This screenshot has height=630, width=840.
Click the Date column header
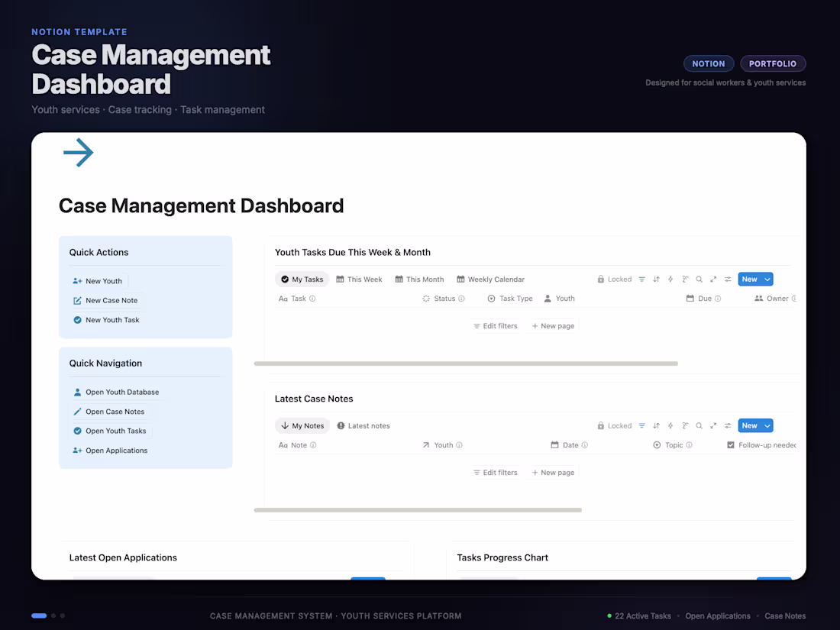coord(570,445)
